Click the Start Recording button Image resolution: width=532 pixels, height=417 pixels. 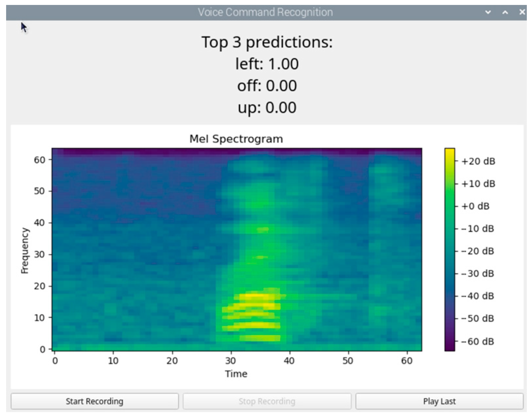tap(95, 401)
